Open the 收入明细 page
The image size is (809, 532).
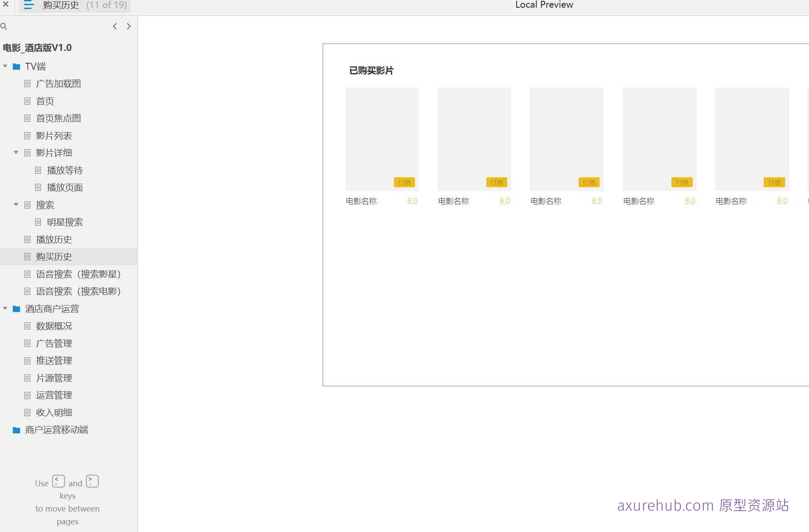click(54, 413)
